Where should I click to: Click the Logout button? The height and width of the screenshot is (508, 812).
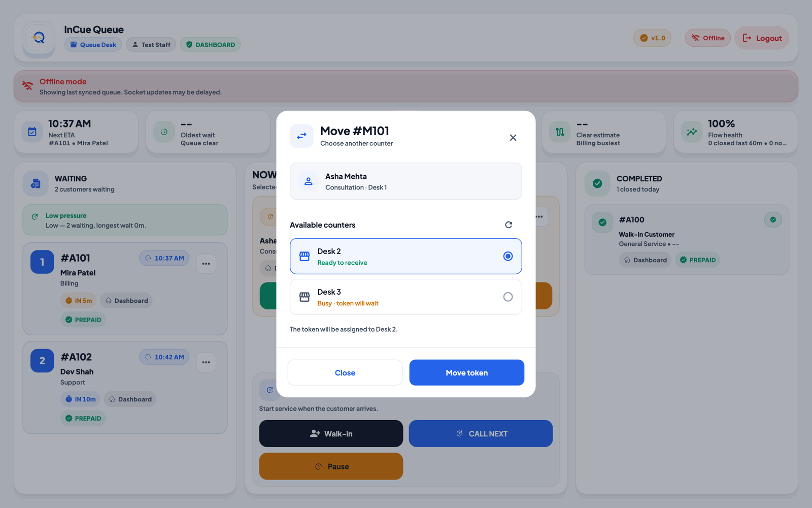pos(762,38)
